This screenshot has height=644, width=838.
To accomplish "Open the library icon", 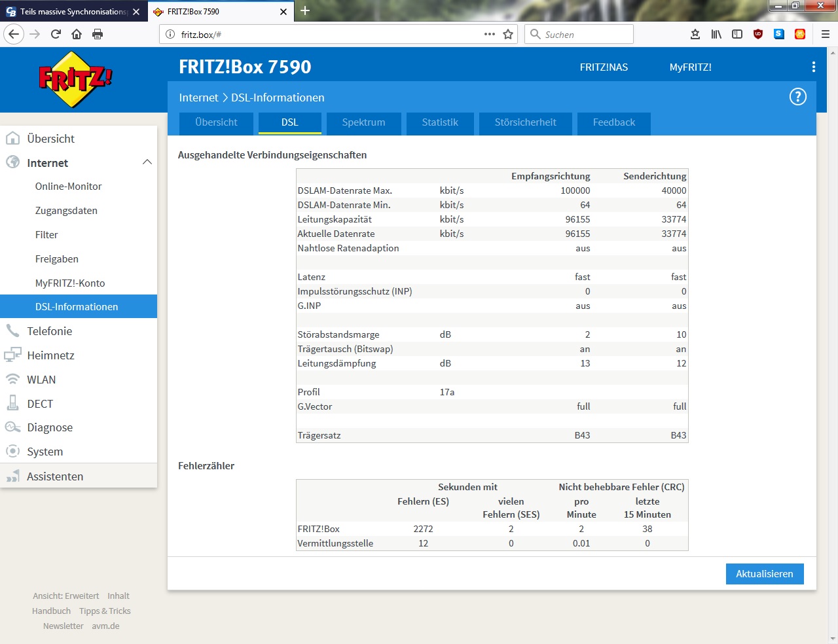I will click(x=716, y=34).
